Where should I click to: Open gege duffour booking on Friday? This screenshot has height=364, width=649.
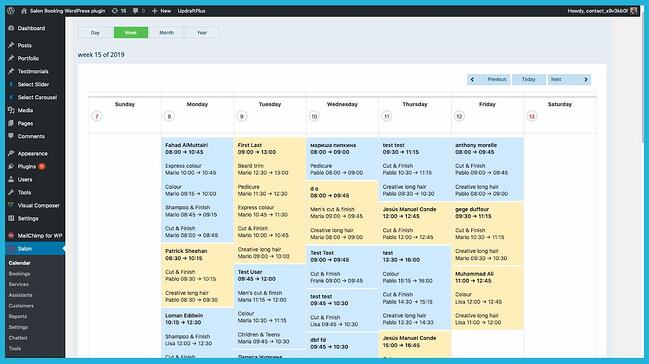pos(488,234)
